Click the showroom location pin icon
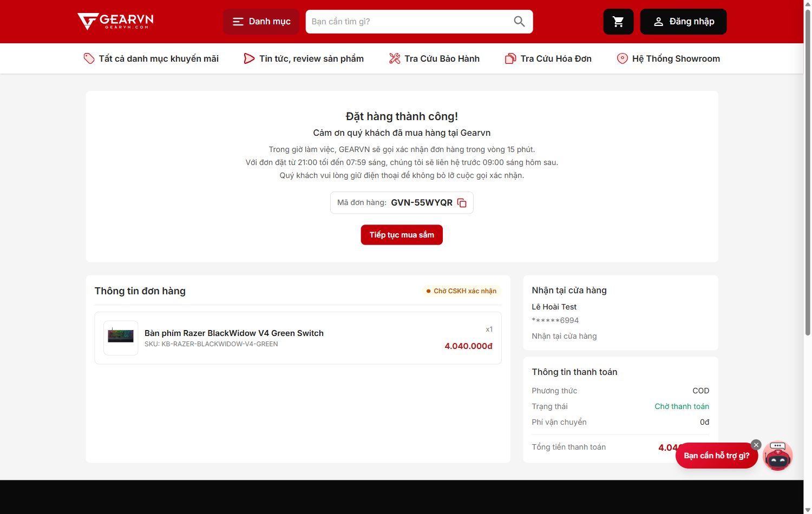 coord(623,58)
